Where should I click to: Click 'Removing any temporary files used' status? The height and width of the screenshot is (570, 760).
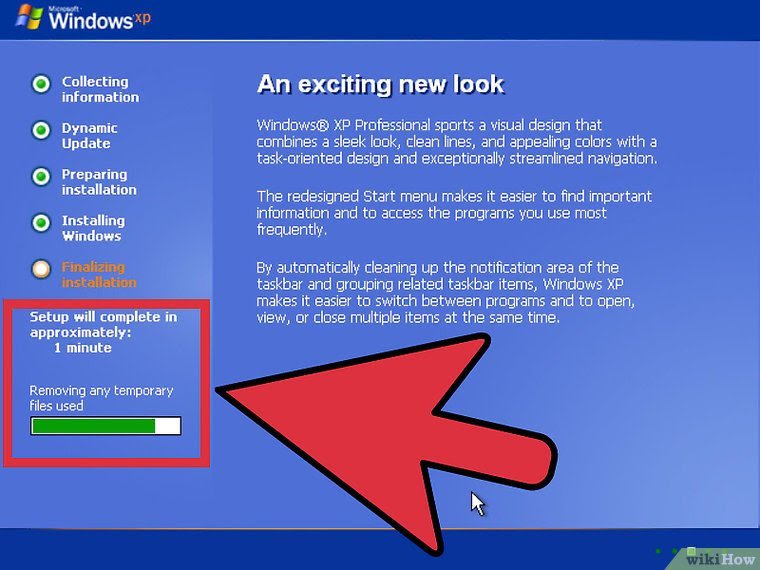point(101,398)
